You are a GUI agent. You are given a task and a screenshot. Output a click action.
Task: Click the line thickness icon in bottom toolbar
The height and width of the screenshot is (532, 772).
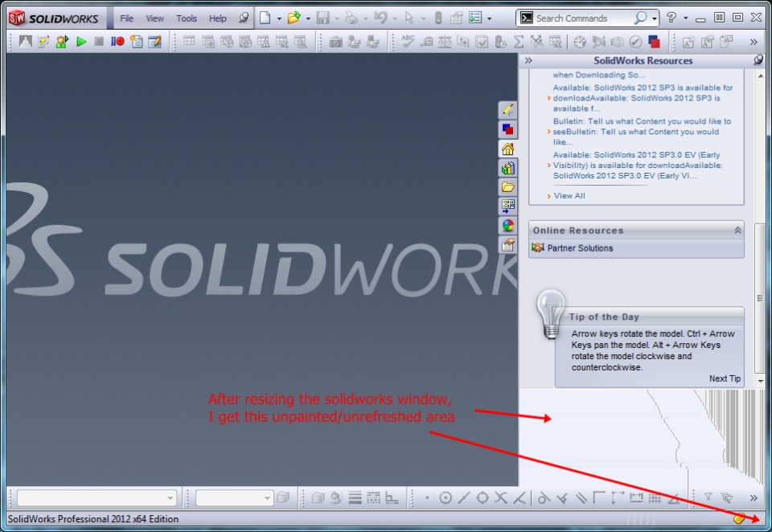tap(355, 498)
